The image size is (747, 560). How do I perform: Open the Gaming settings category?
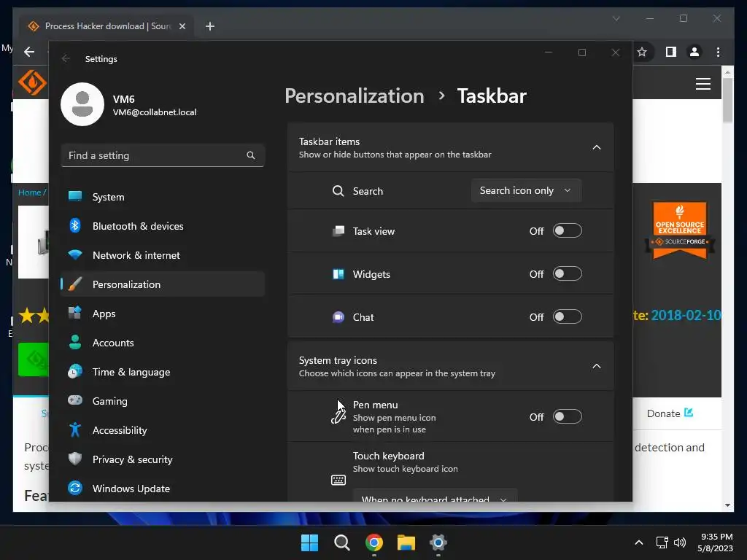pyautogui.click(x=163, y=401)
